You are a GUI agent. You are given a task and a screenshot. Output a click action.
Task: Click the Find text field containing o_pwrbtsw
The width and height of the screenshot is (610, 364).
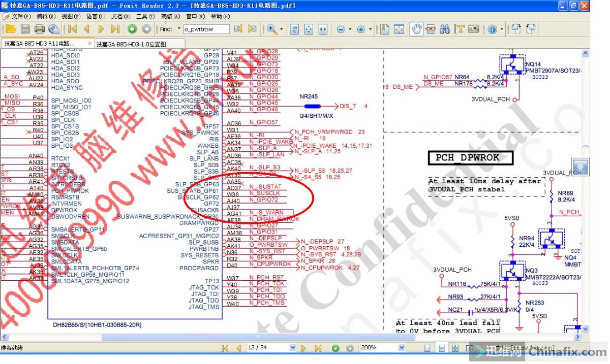click(205, 29)
